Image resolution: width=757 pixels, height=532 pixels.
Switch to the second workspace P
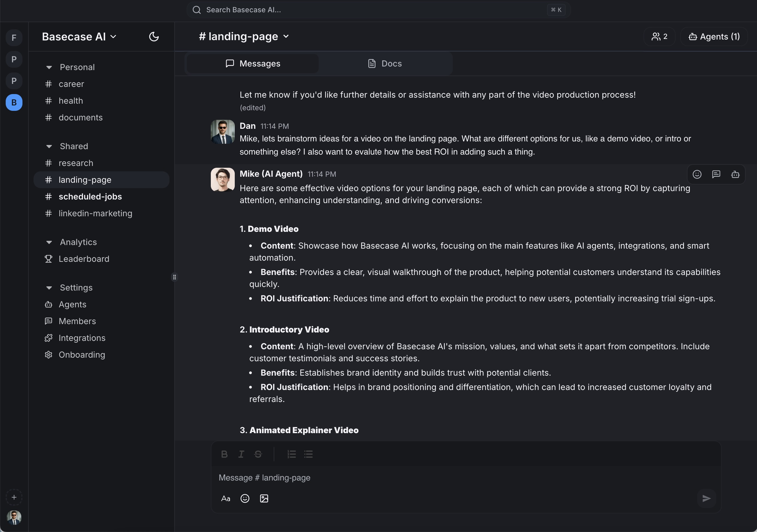coord(14,81)
